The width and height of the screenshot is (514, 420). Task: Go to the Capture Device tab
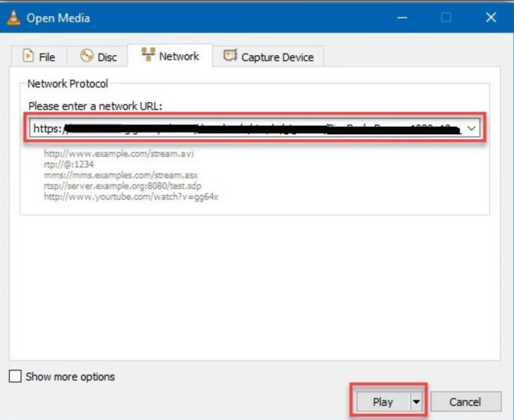(x=277, y=57)
